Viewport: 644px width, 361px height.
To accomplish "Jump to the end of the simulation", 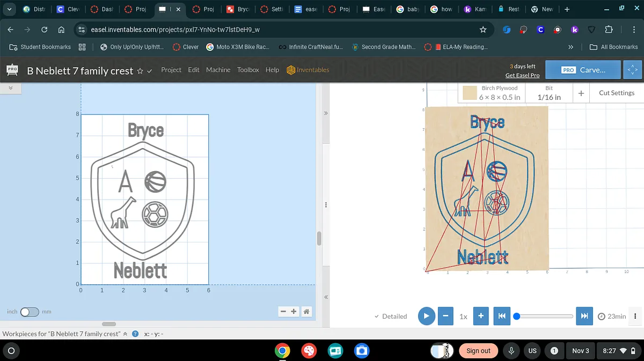I will 584,316.
